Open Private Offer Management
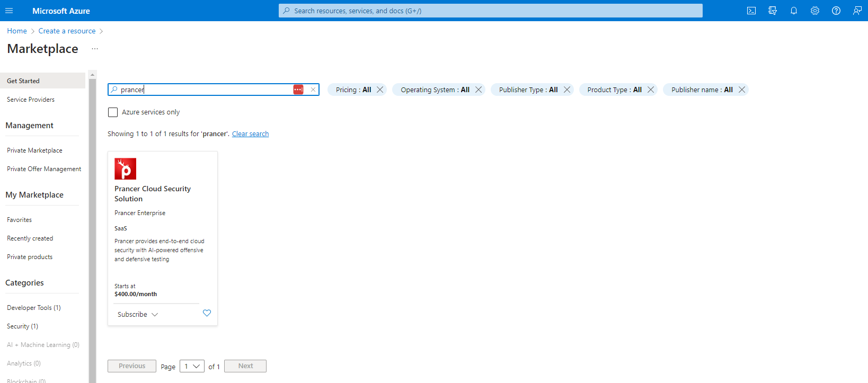 tap(44, 169)
